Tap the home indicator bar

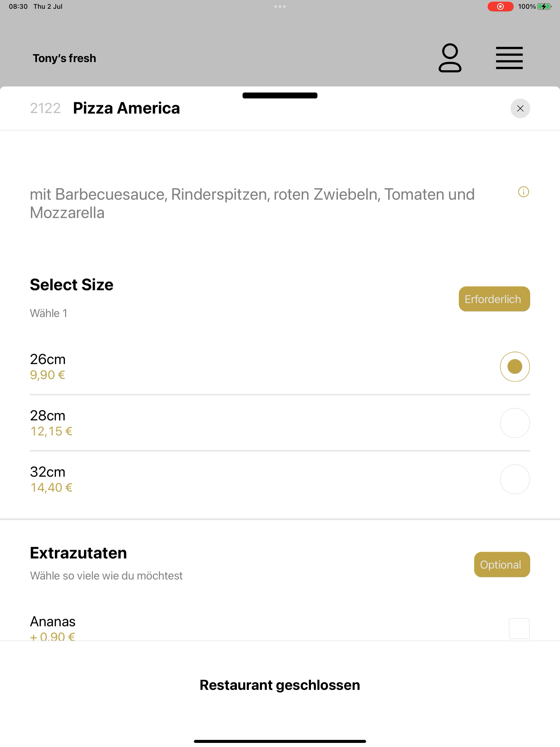click(x=280, y=741)
